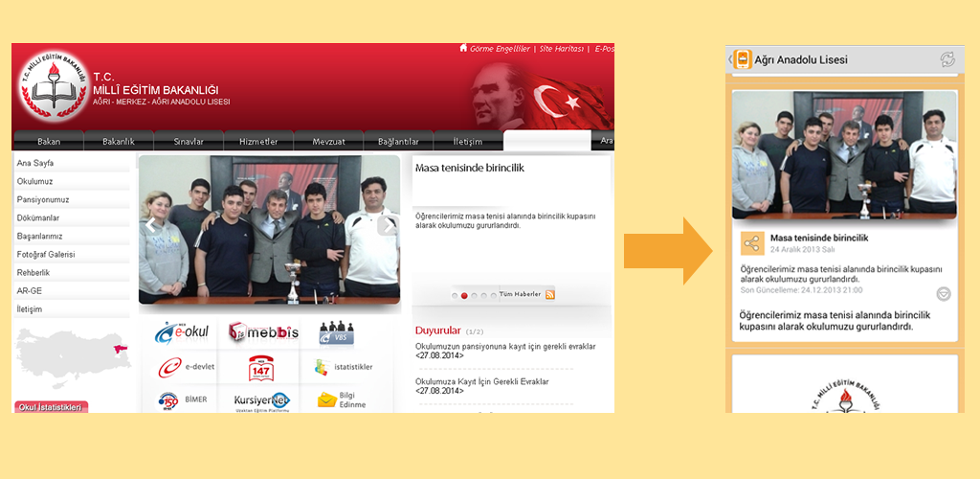The height and width of the screenshot is (479, 980).
Task: Click the Turkey map image
Action: point(74,356)
